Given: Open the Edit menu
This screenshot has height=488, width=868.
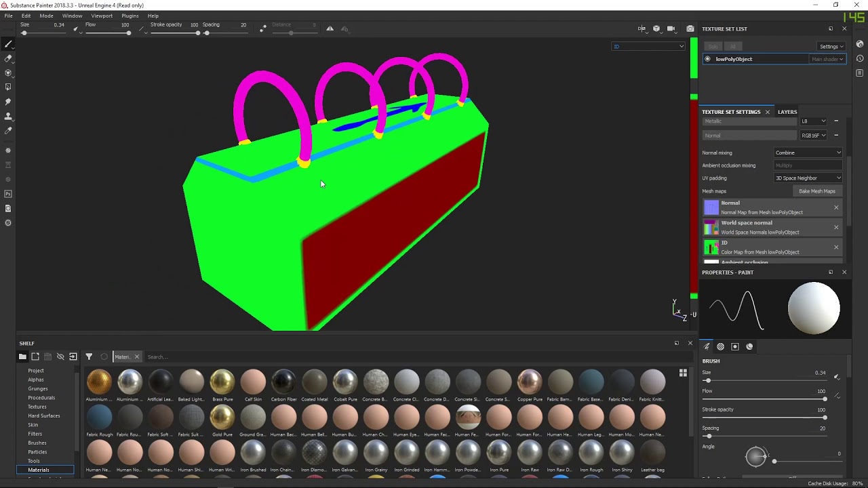Looking at the screenshot, I should point(26,16).
